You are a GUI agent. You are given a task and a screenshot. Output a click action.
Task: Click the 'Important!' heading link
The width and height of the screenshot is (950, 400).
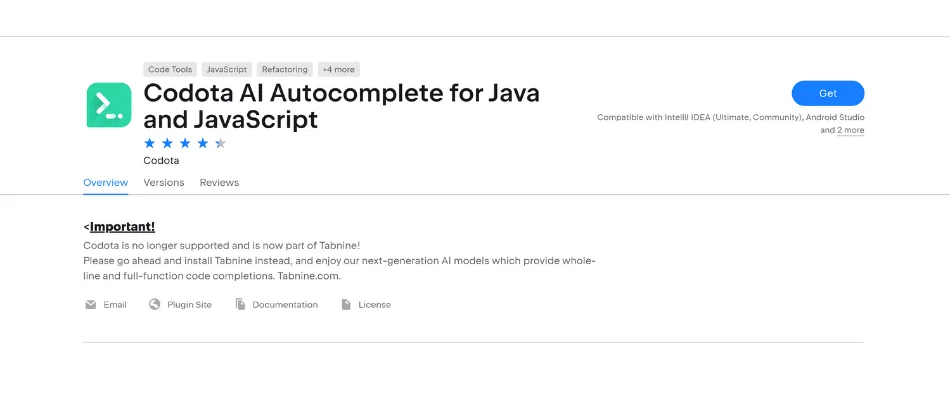coord(122,227)
